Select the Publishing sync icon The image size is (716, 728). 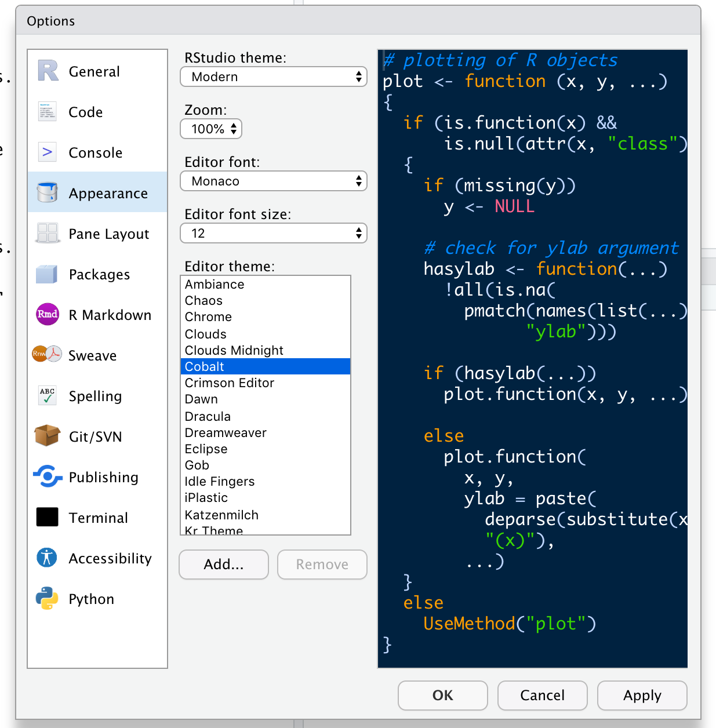coord(48,476)
